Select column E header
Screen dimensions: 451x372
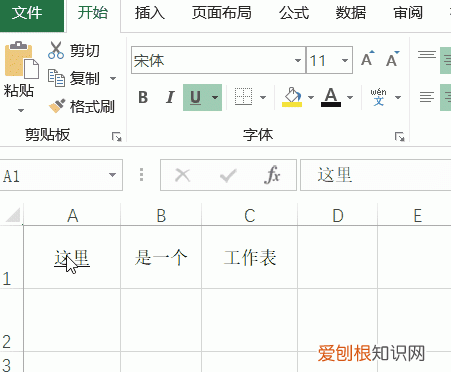coord(415,216)
